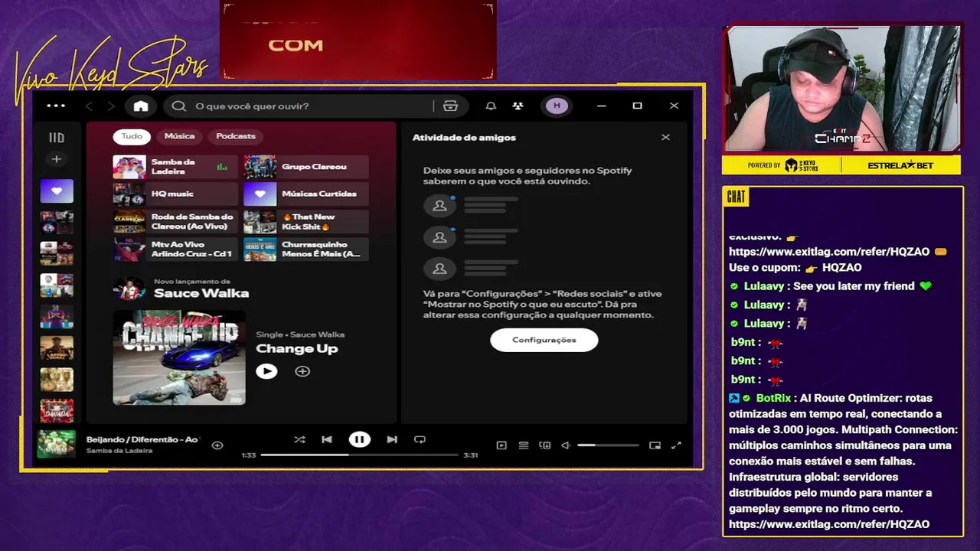Image resolution: width=980 pixels, height=551 pixels.
Task: Open the 'Change Up' single title
Action: click(296, 349)
